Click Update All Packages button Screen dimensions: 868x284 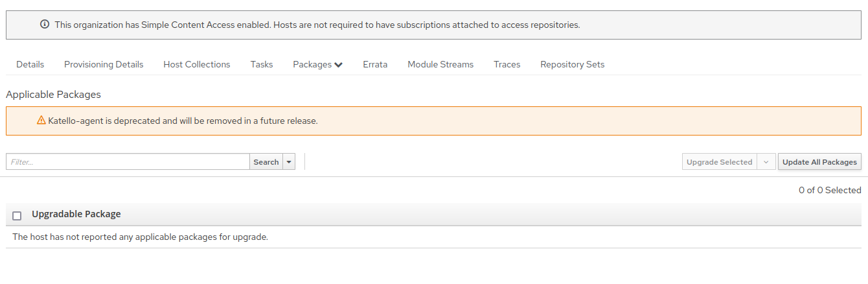819,162
